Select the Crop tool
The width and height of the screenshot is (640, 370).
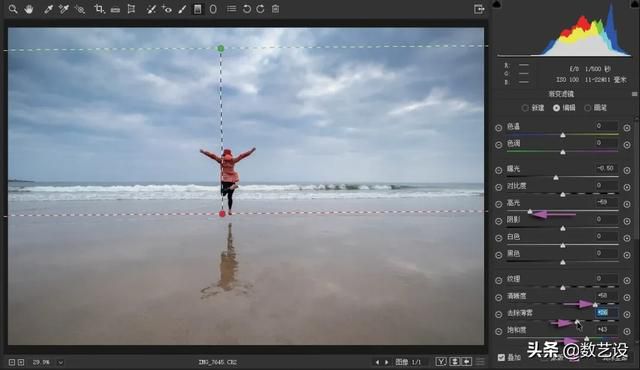[x=99, y=9]
